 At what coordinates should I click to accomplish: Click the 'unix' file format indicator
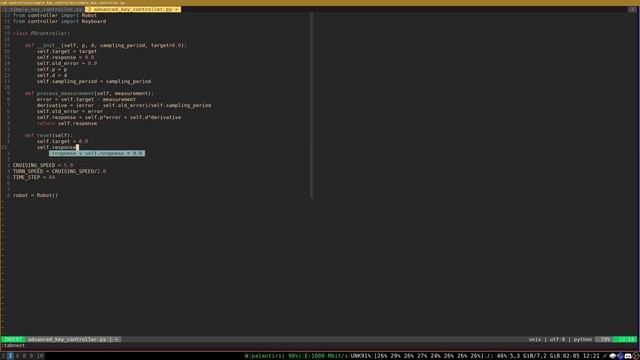point(534,340)
